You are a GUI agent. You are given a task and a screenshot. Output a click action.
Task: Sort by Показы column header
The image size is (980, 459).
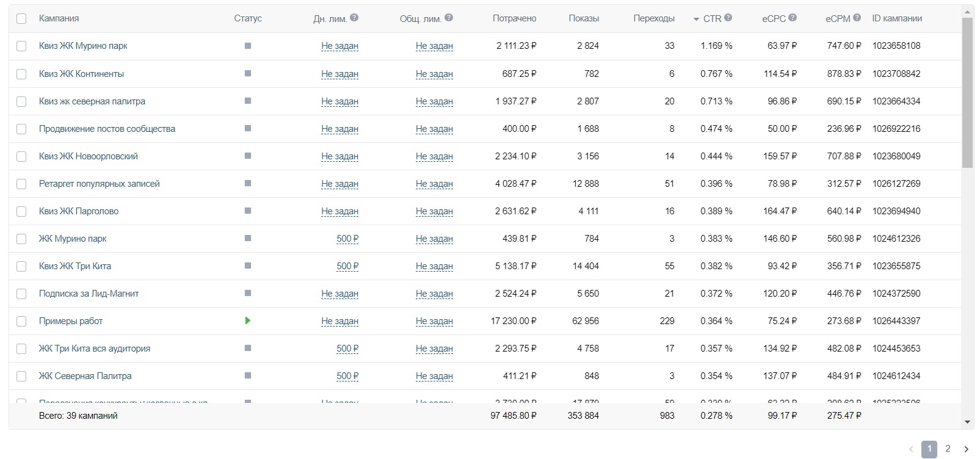coord(584,18)
